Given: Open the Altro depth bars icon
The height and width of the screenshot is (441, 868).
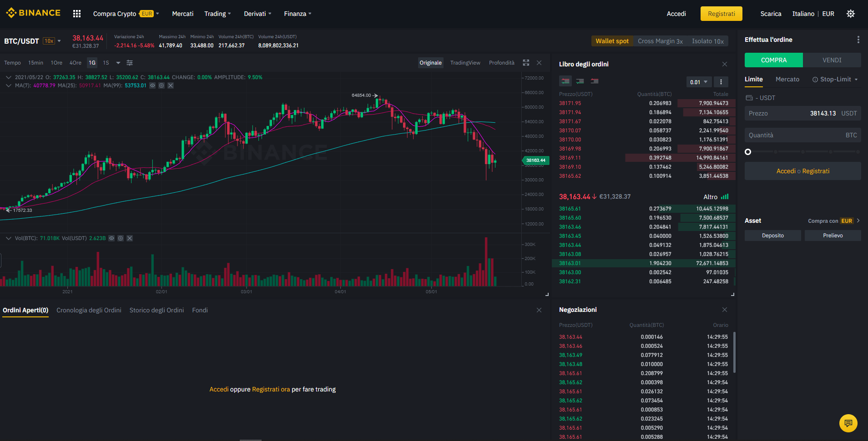Looking at the screenshot, I should click(725, 197).
